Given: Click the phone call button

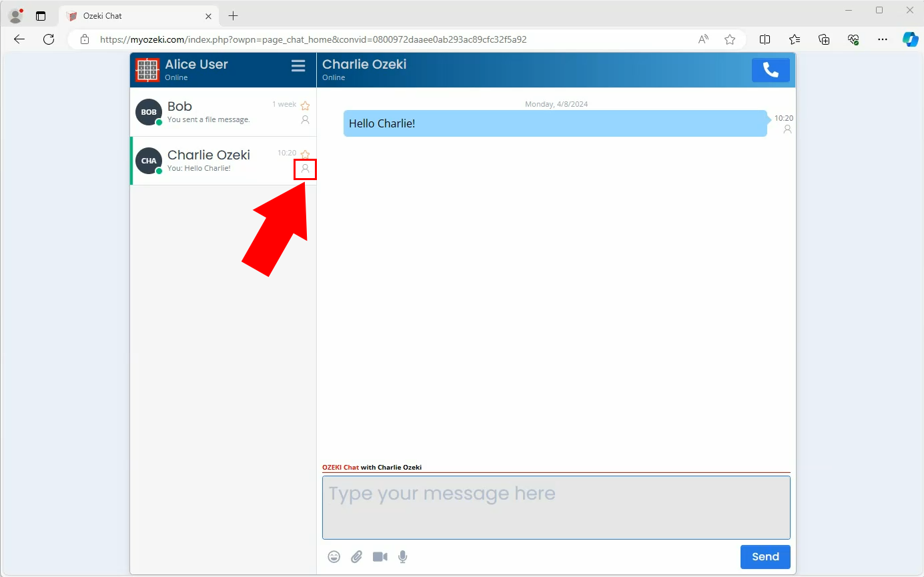Looking at the screenshot, I should [x=771, y=70].
